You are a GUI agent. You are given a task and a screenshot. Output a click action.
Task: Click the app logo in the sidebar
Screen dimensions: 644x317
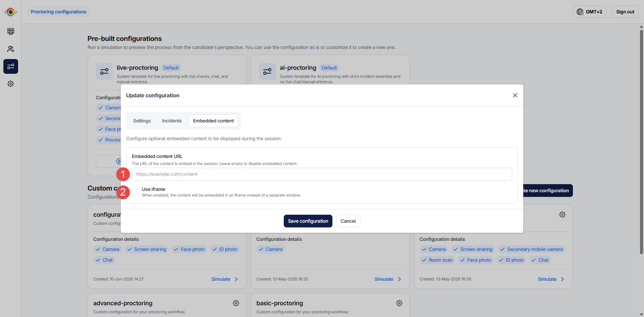tap(11, 12)
